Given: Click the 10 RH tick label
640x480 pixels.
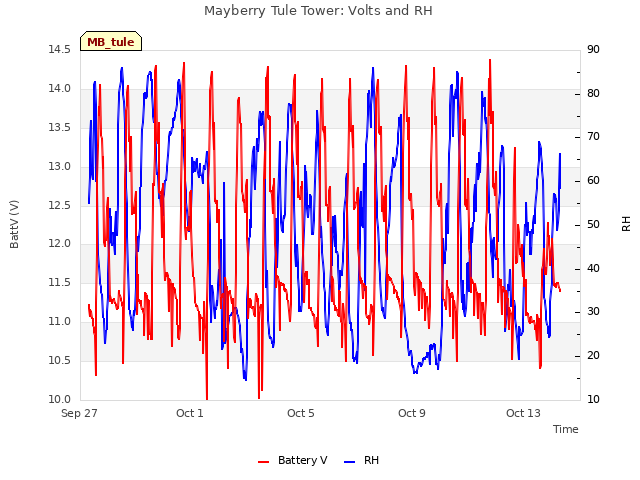Looking at the screenshot, I should [593, 399].
